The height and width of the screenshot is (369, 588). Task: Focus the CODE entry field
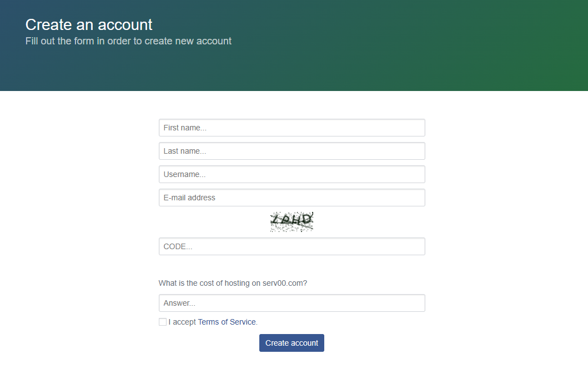click(292, 246)
